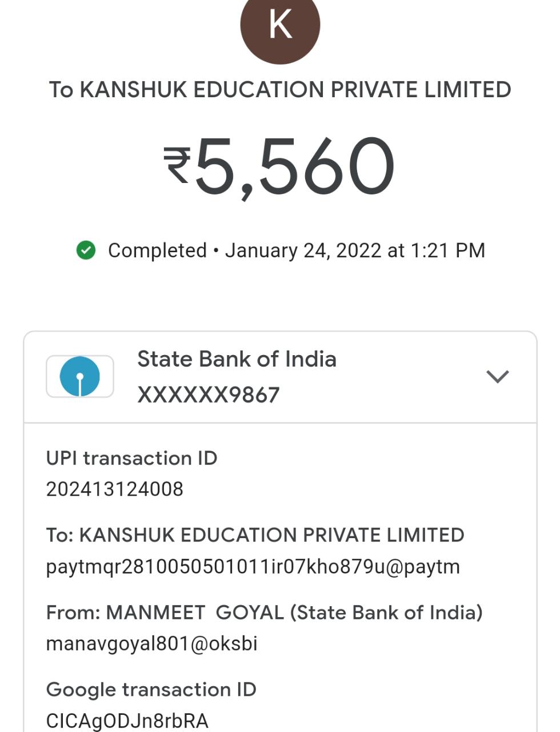The image size is (560, 732).
Task: Click the green Completed checkmark icon
Action: tap(86, 250)
